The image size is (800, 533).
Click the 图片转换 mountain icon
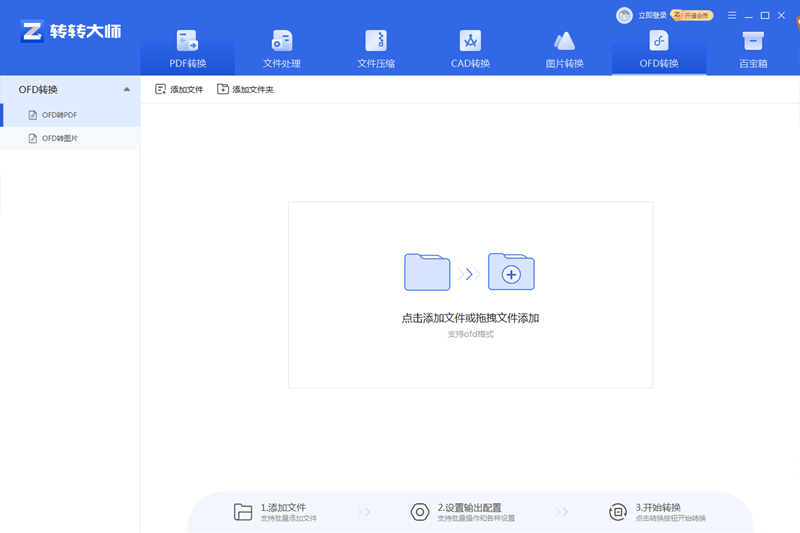pyautogui.click(x=564, y=41)
